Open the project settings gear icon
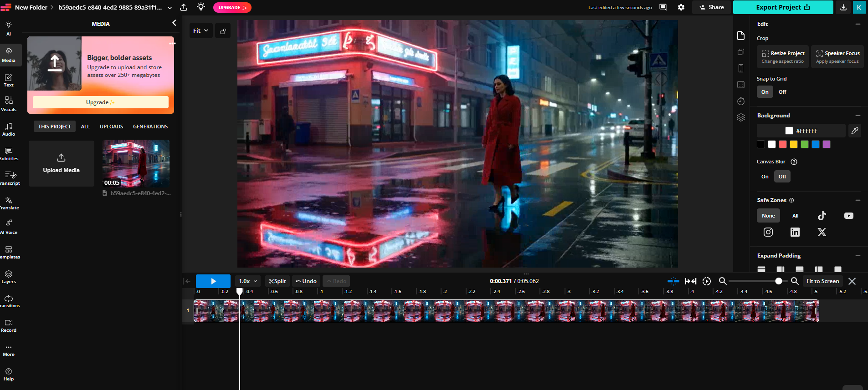Screen dimensions: 868x390 681,7
